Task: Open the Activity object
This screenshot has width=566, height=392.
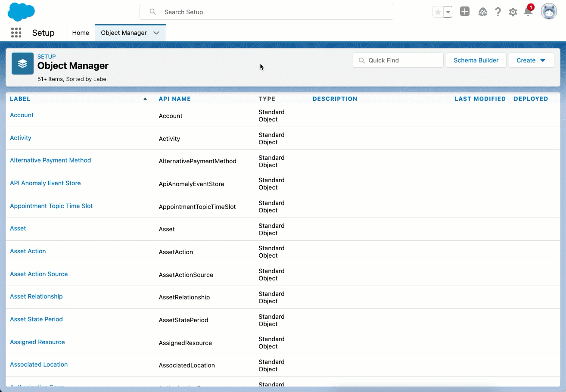Action: tap(21, 138)
